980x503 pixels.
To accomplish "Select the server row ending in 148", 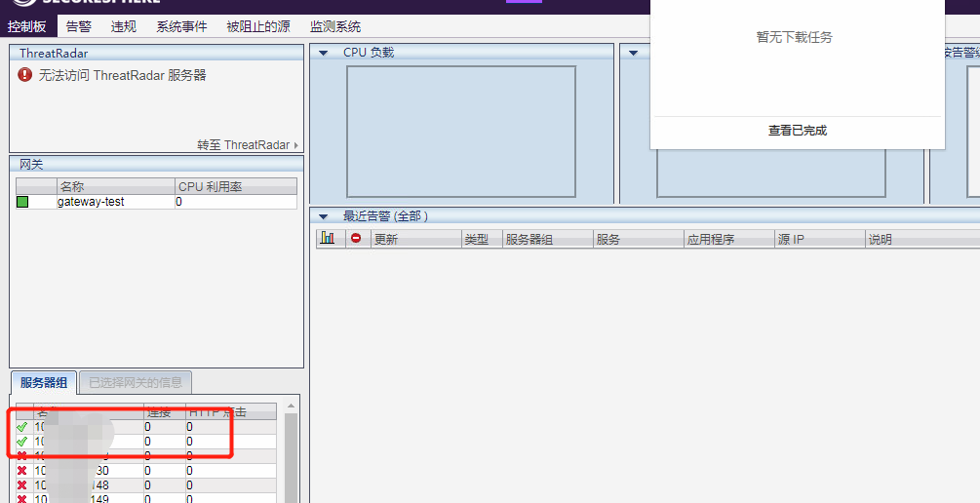I will [x=145, y=485].
